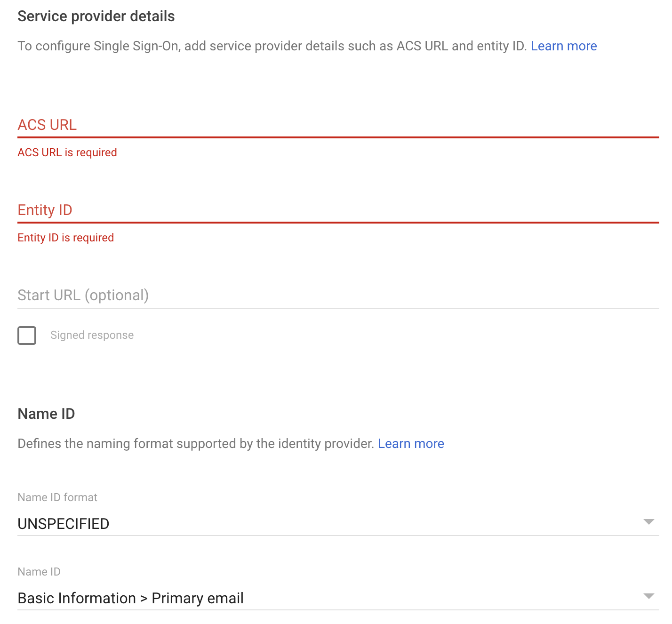Click the 'Entity ID is required' error message
672x624 pixels.
(x=66, y=238)
